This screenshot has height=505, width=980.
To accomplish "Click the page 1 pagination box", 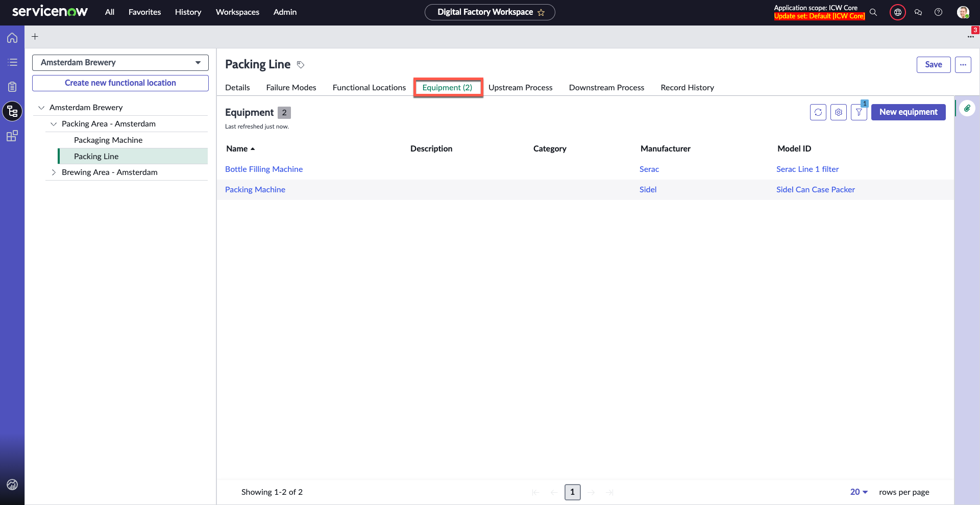I will coord(572,492).
